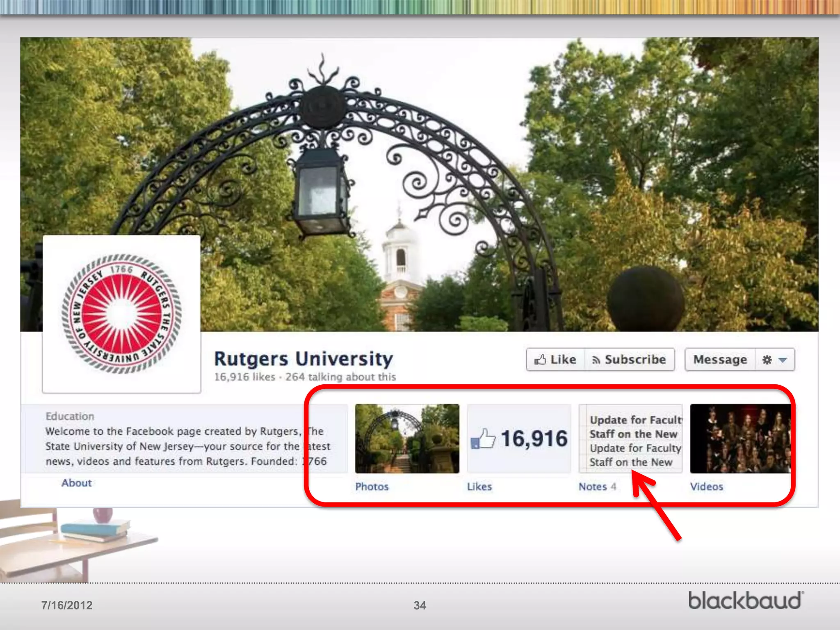
Task: Click the 264 talking about this text
Action: pos(340,377)
